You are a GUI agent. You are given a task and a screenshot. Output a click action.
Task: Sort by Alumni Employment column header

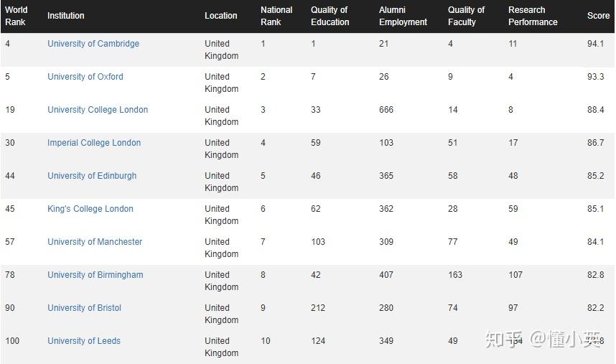point(403,16)
